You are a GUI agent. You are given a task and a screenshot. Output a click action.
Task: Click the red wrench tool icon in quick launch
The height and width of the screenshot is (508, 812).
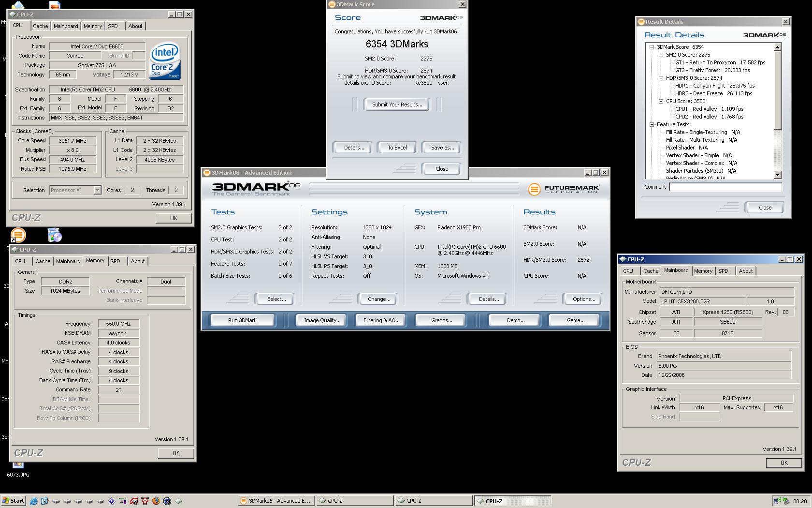[x=134, y=501]
